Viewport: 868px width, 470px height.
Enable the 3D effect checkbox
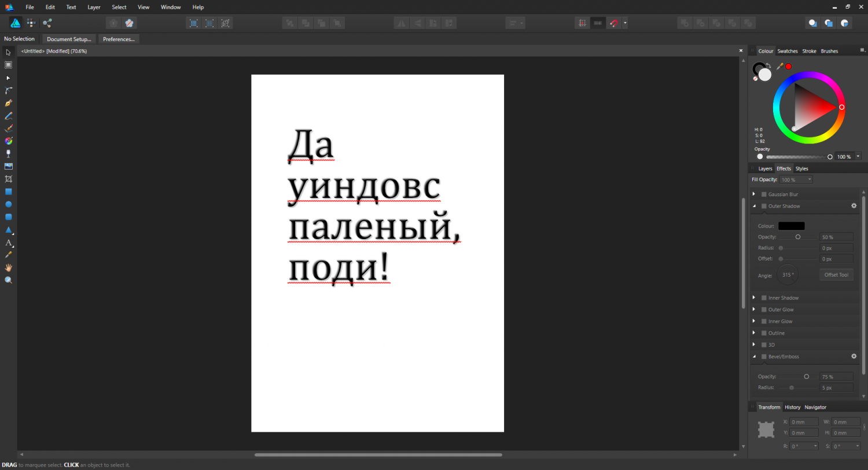[x=764, y=344]
